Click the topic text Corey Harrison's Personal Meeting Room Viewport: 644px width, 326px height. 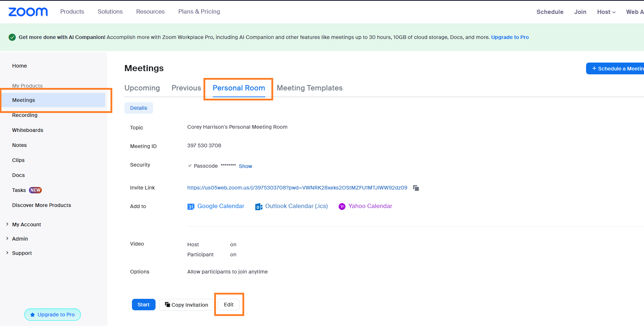[237, 127]
